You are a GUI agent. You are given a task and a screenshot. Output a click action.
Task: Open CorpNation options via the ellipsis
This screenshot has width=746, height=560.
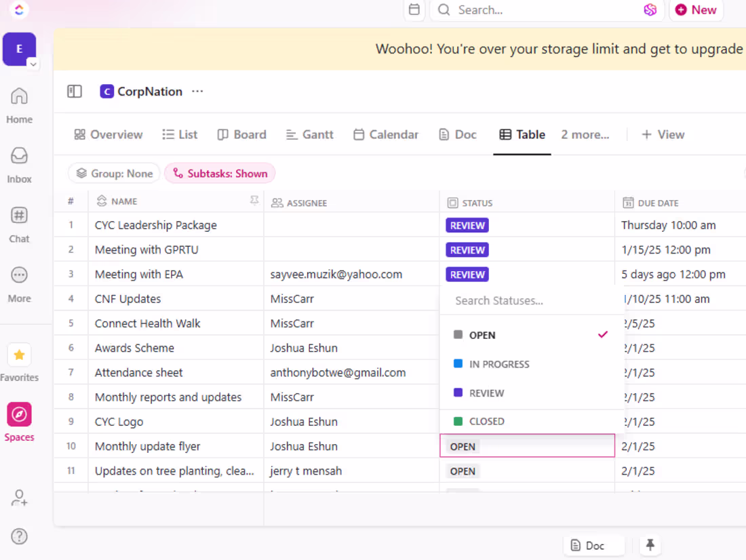tap(197, 91)
